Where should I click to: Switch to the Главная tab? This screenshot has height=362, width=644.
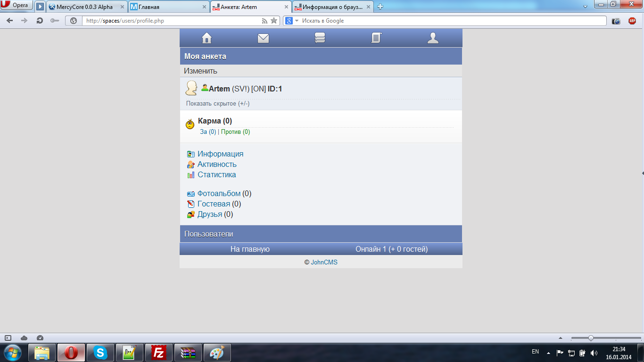coord(167,7)
